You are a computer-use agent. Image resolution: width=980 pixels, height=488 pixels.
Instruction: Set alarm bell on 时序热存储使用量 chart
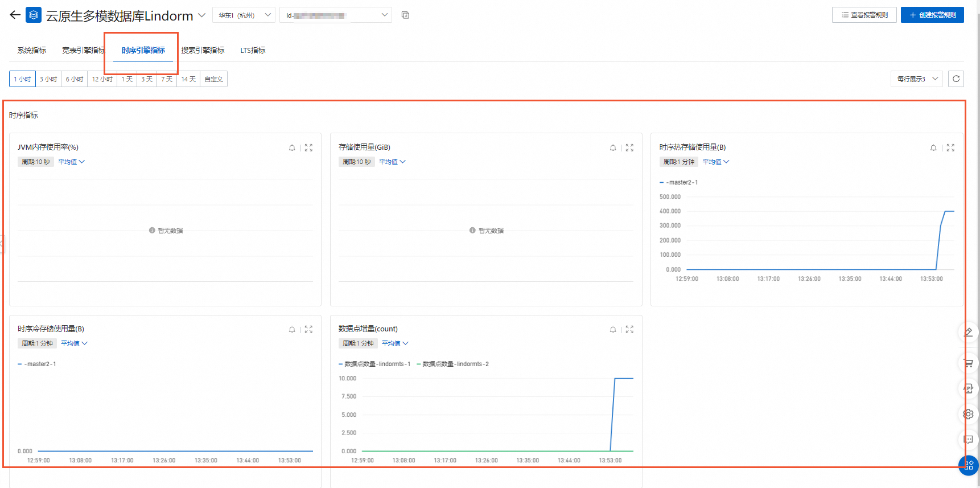[933, 147]
